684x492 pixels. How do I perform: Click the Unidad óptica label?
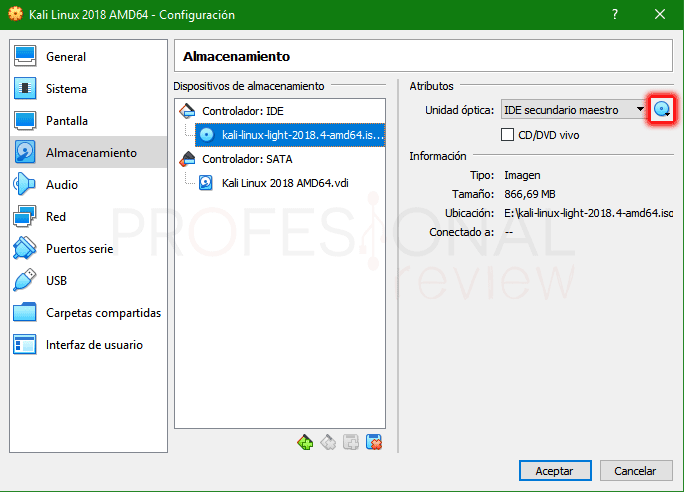pos(459,110)
